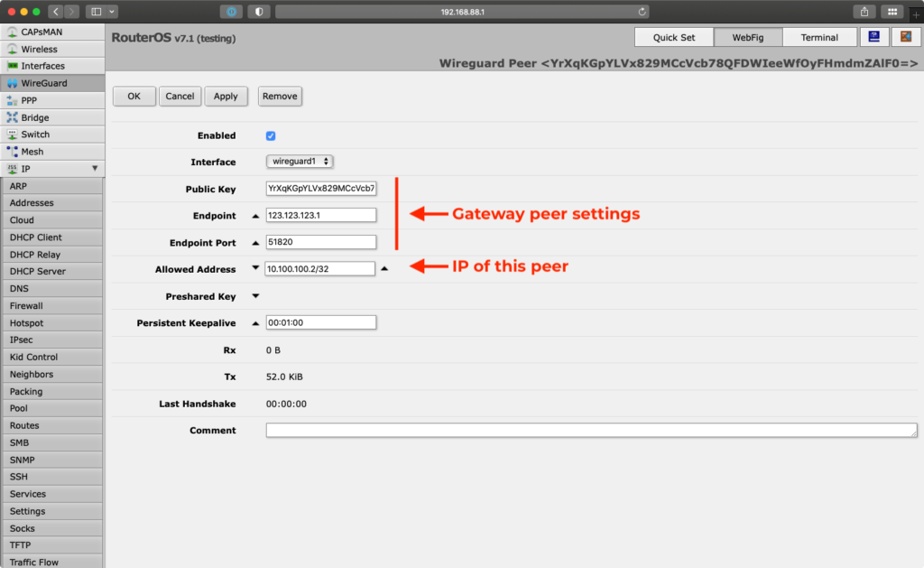Open the wireguard1 interface dropdown

point(300,162)
